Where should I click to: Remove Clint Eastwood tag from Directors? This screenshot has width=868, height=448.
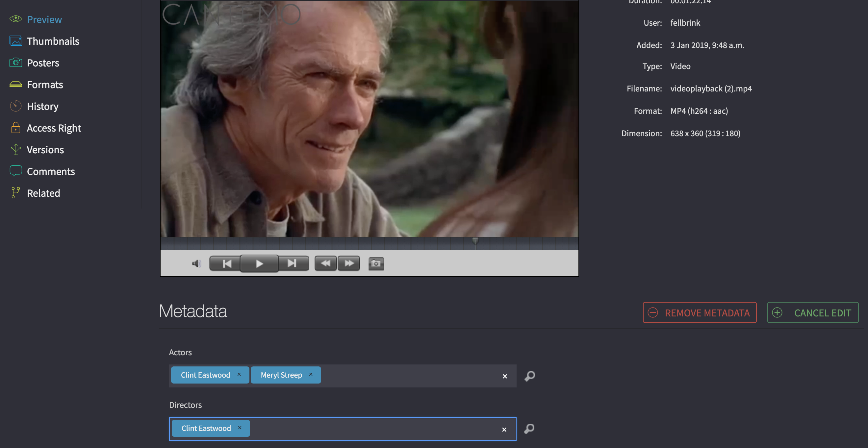240,428
